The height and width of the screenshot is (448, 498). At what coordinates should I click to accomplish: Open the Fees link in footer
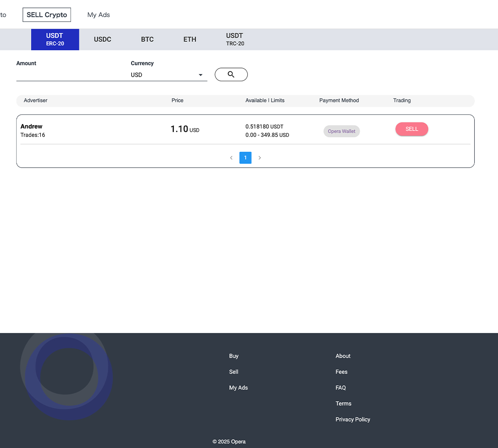click(342, 372)
